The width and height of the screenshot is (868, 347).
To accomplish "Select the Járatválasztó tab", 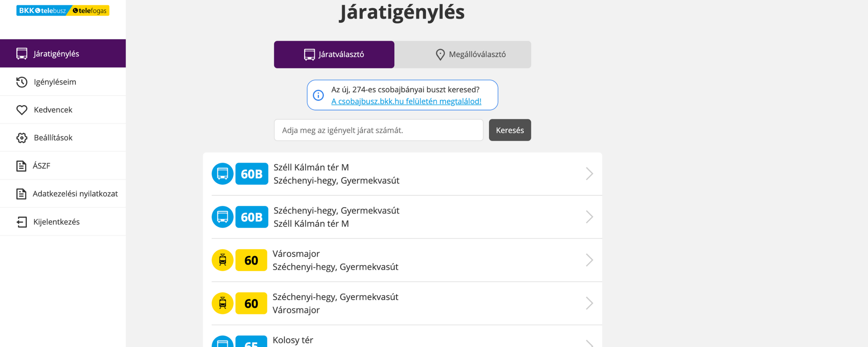I will coord(334,54).
